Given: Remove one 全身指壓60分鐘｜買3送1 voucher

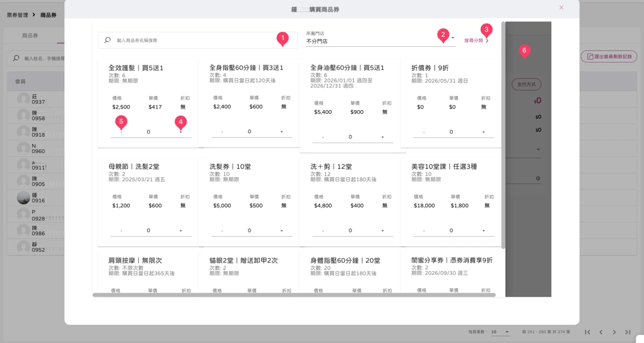Looking at the screenshot, I should pyautogui.click(x=222, y=132).
